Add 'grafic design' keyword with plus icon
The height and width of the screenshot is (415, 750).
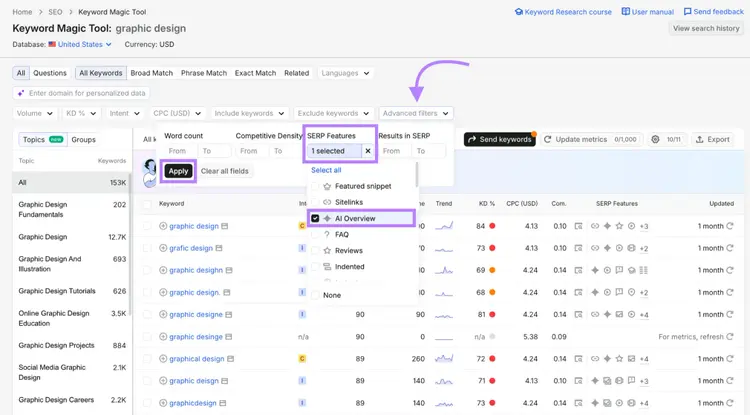tap(163, 248)
